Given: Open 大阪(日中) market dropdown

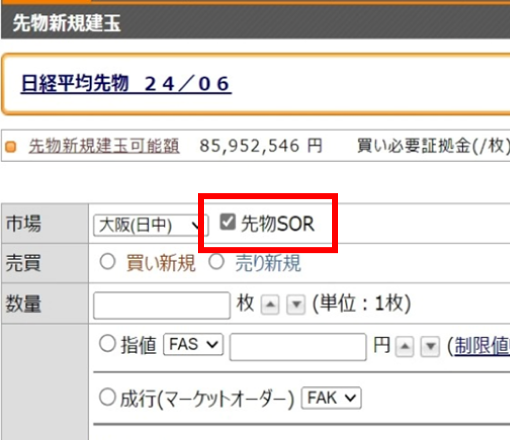Looking at the screenshot, I should 151,225.
